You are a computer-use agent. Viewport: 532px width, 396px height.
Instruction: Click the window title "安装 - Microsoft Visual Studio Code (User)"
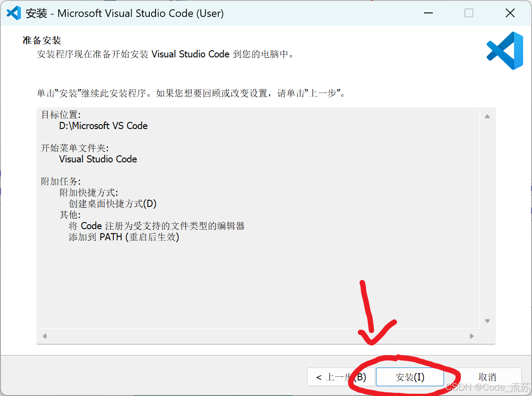(125, 13)
